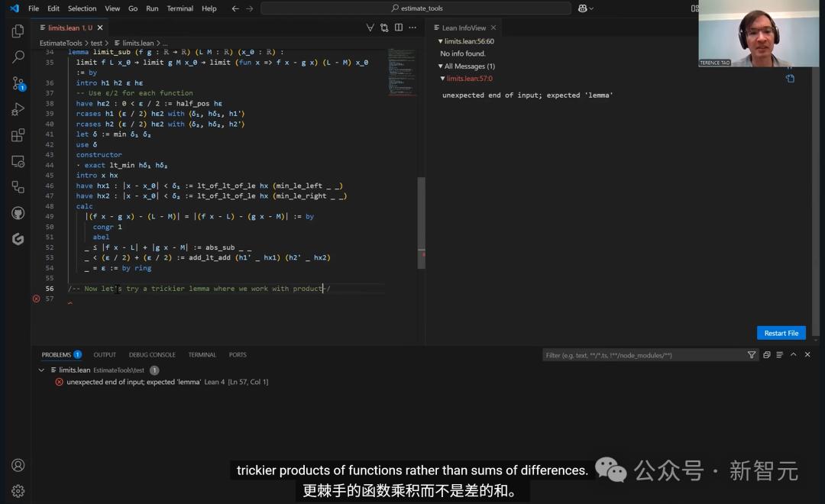The width and height of the screenshot is (825, 504).
Task: Collapse the All Messages (1) section
Action: point(440,66)
